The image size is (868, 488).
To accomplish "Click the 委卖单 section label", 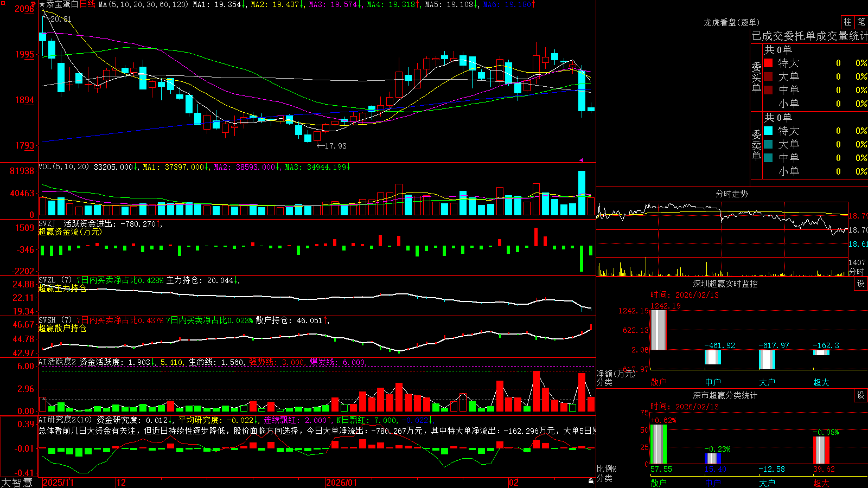I will coord(756,145).
